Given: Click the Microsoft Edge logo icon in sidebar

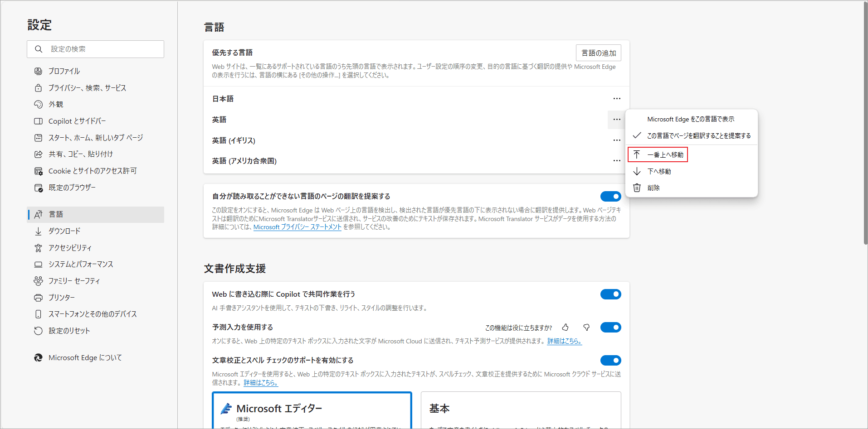Looking at the screenshot, I should pos(39,357).
